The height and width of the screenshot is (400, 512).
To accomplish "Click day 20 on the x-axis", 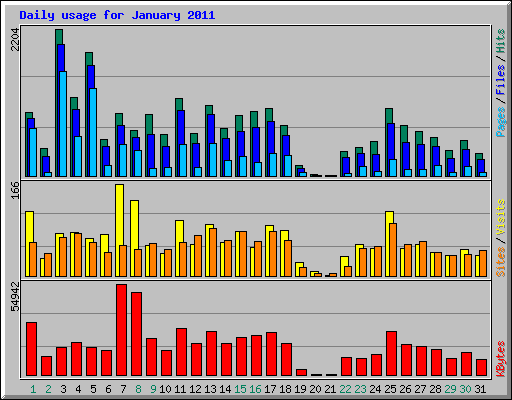I will [315, 389].
